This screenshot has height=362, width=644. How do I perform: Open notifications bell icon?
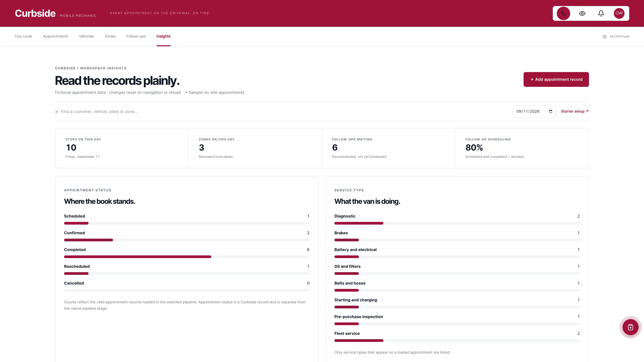(601, 13)
